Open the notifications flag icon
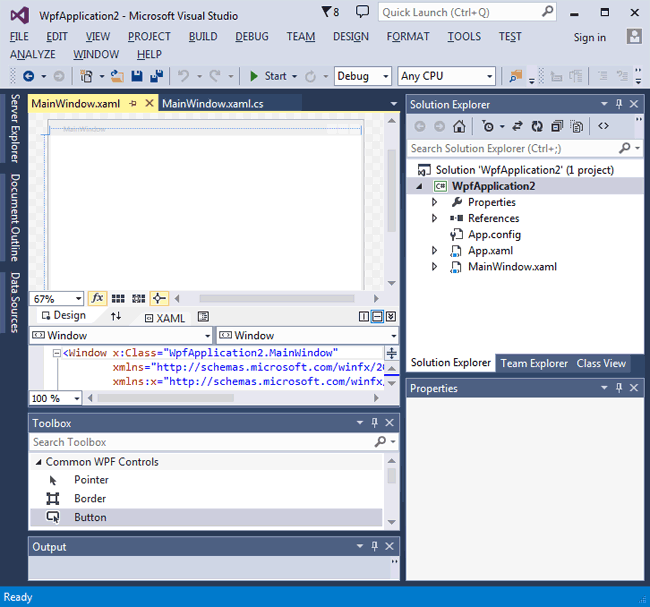The width and height of the screenshot is (650, 607). 330,12
